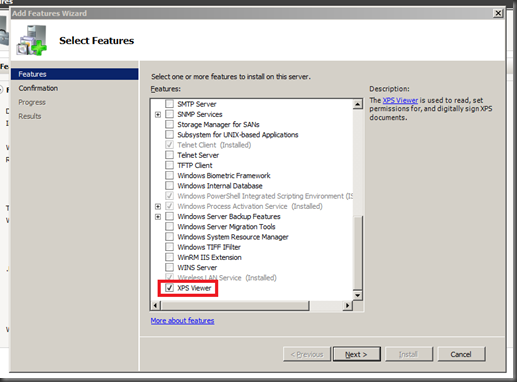Image resolution: width=517 pixels, height=382 pixels.
Task: Enable WinRM IIS Extension checkbox
Action: (x=169, y=257)
